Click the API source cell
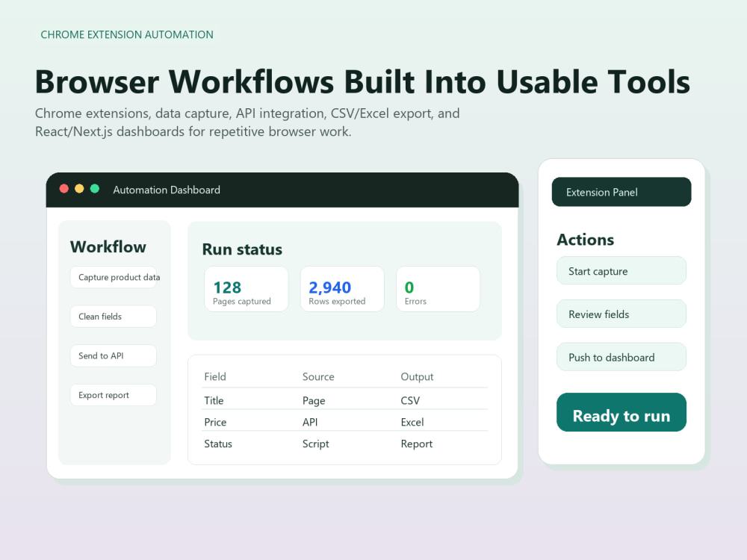 310,422
